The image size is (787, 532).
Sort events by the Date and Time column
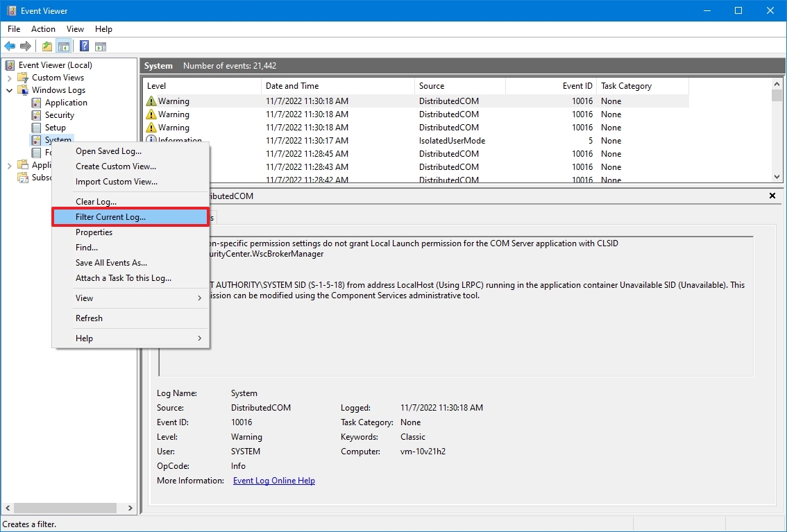292,86
